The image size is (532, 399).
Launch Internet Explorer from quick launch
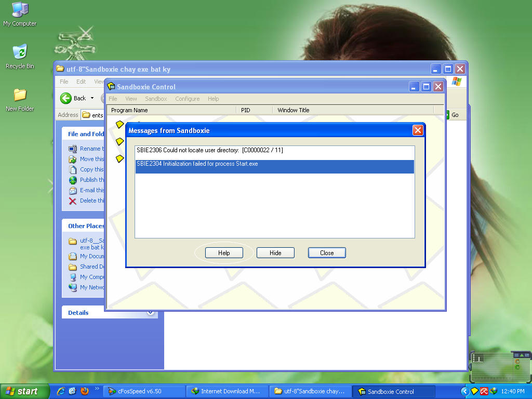pyautogui.click(x=61, y=391)
